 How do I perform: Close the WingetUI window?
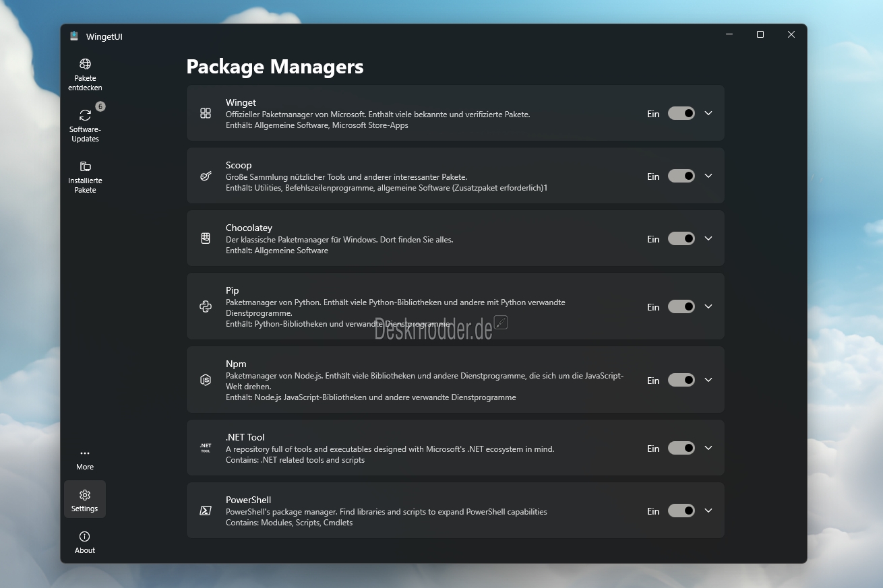point(791,34)
